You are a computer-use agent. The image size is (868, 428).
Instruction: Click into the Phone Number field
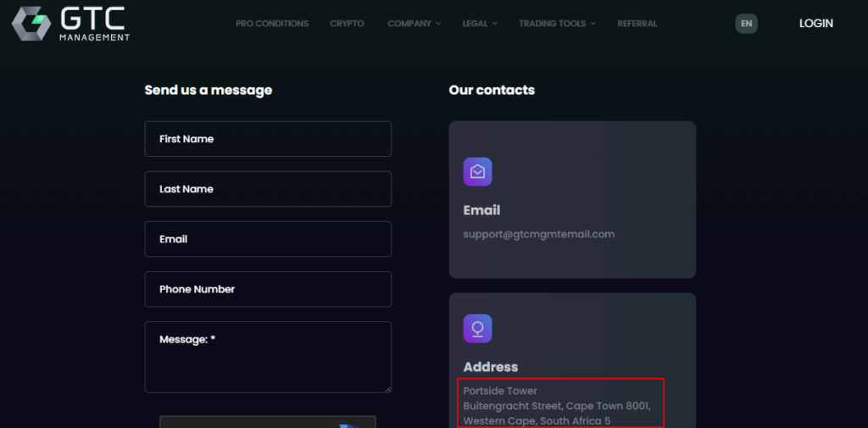pos(268,289)
